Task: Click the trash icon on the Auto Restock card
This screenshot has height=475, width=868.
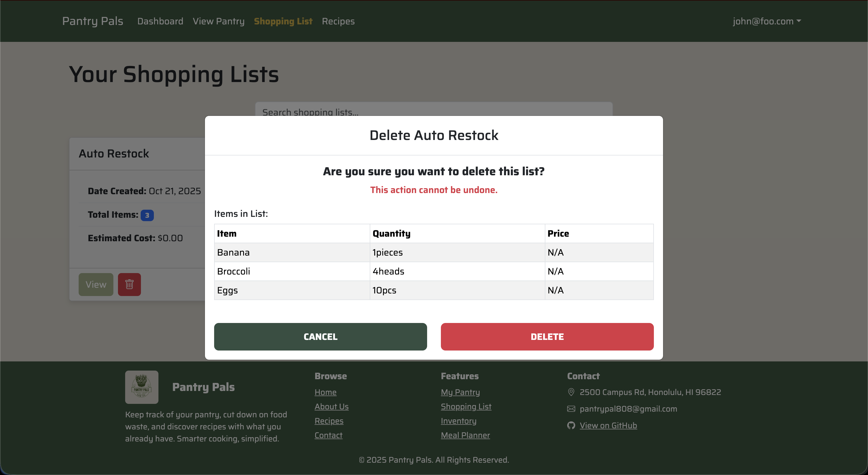Action: pyautogui.click(x=129, y=285)
